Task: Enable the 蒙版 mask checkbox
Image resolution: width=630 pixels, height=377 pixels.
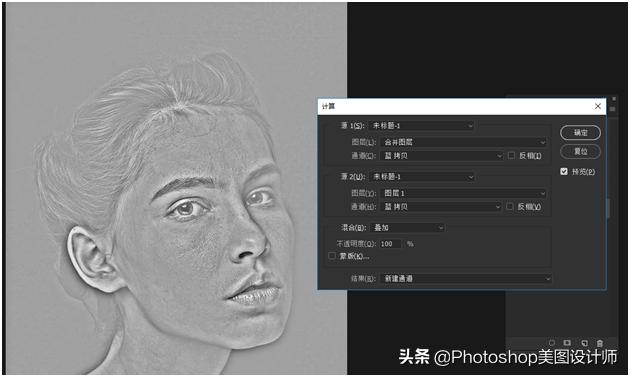Action: [332, 256]
